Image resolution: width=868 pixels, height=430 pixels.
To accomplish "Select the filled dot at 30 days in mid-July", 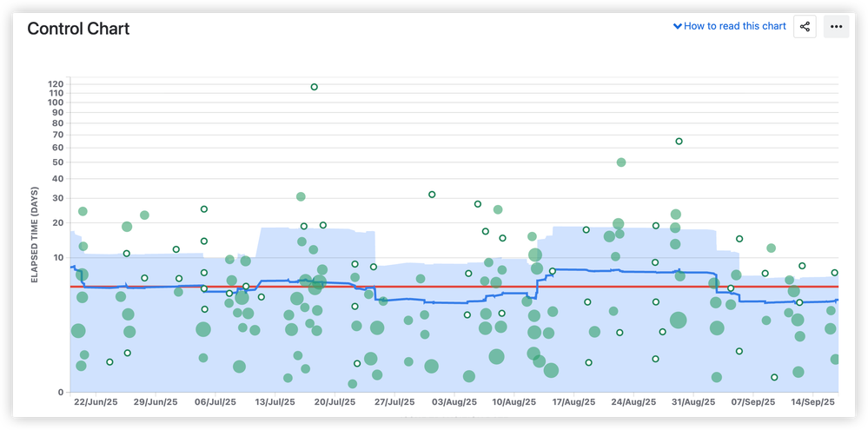I will 301,197.
